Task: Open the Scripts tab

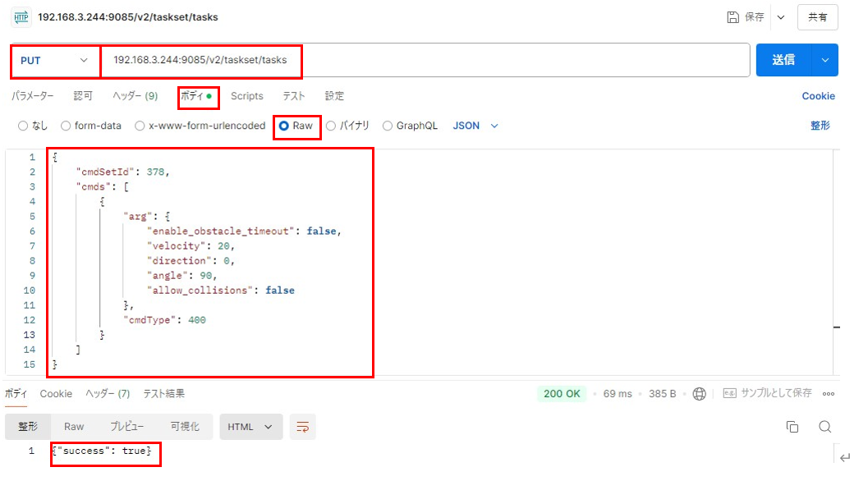Action: [246, 96]
